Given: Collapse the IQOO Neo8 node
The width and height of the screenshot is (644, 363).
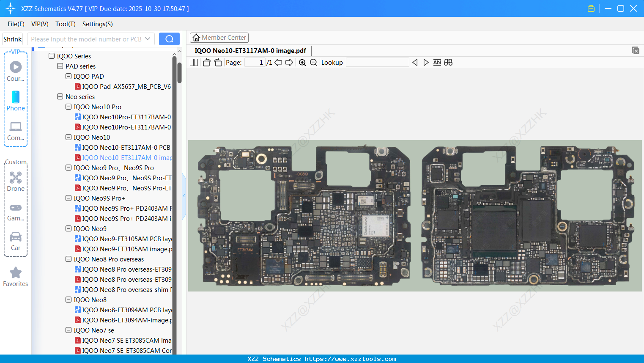Looking at the screenshot, I should pyautogui.click(x=69, y=300).
